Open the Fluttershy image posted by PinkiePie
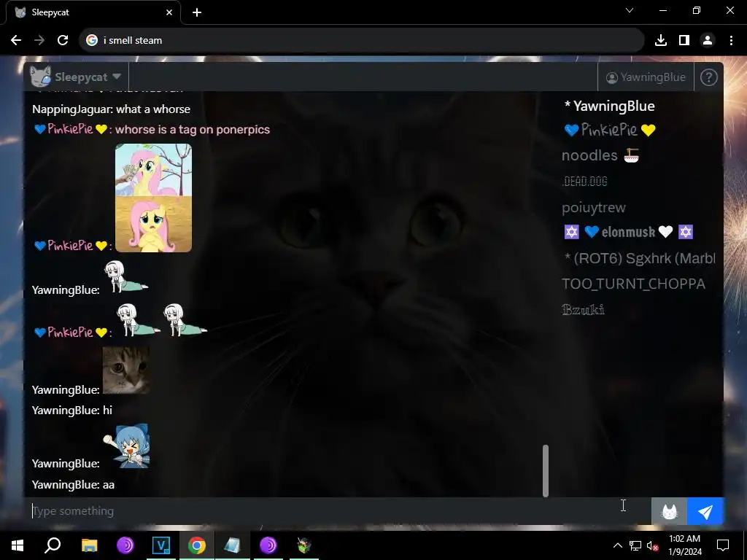This screenshot has width=747, height=560. pyautogui.click(x=153, y=198)
